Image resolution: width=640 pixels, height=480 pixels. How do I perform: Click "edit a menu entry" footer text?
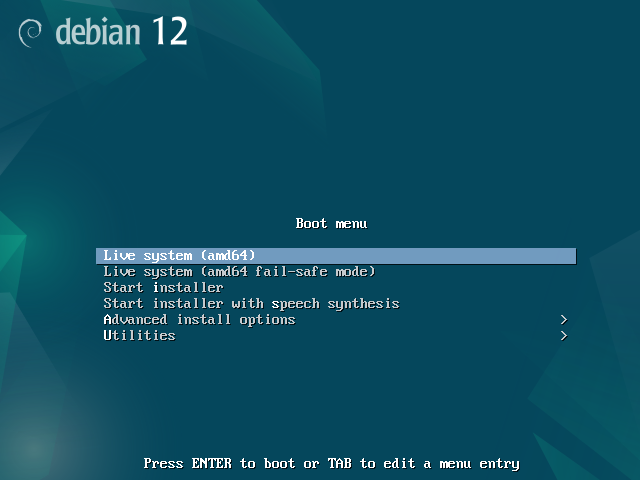coord(451,464)
